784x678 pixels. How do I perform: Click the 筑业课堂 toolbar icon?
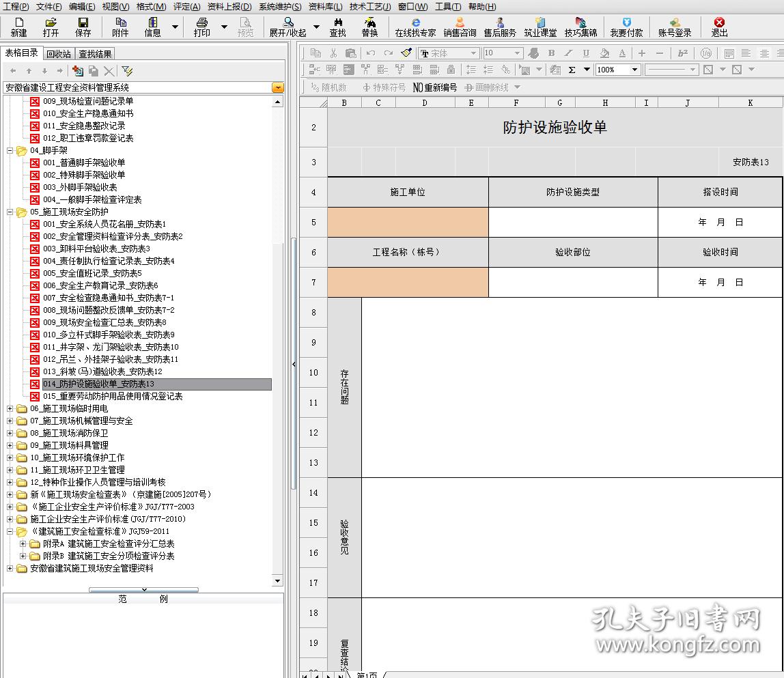(540, 27)
